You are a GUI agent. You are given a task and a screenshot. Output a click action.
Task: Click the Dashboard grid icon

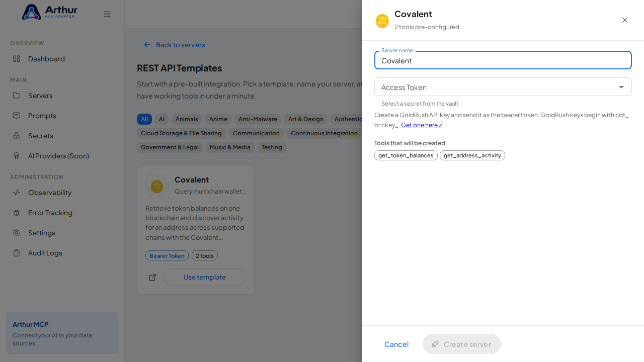coord(17,59)
